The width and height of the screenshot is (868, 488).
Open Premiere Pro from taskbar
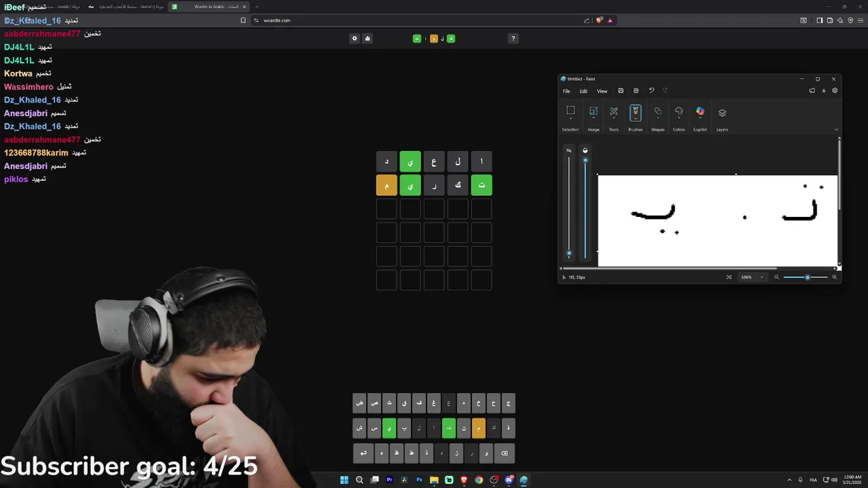pos(389,480)
